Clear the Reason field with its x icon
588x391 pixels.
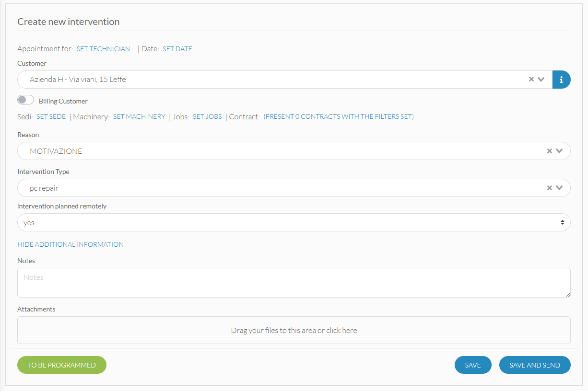550,151
